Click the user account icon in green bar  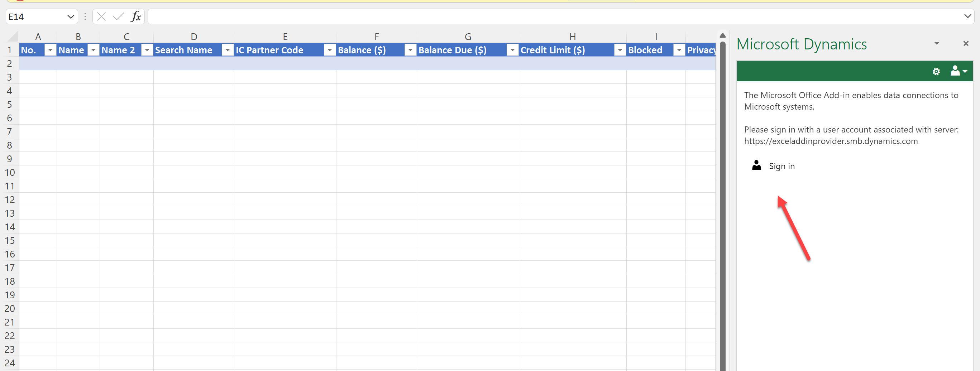coord(955,71)
